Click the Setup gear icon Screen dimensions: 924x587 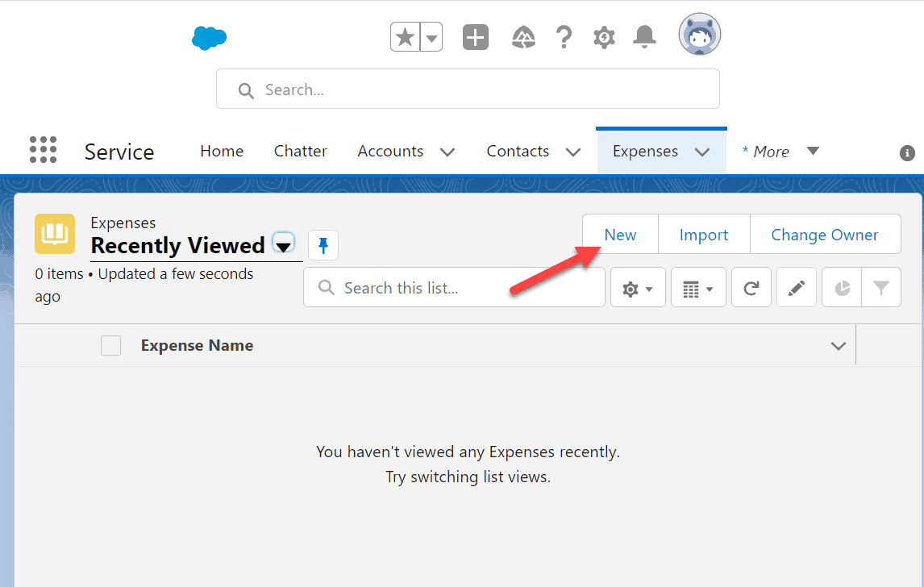[603, 36]
